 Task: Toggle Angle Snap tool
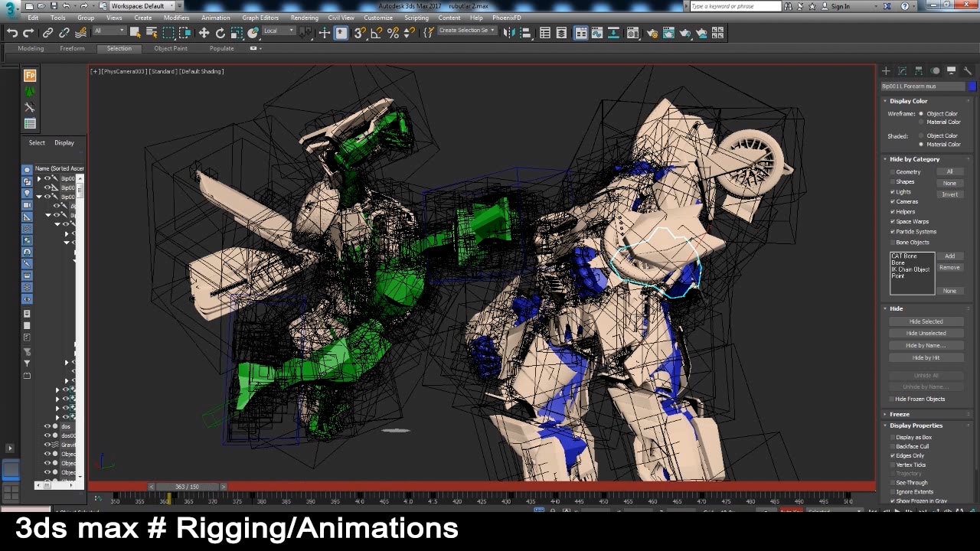tap(377, 33)
